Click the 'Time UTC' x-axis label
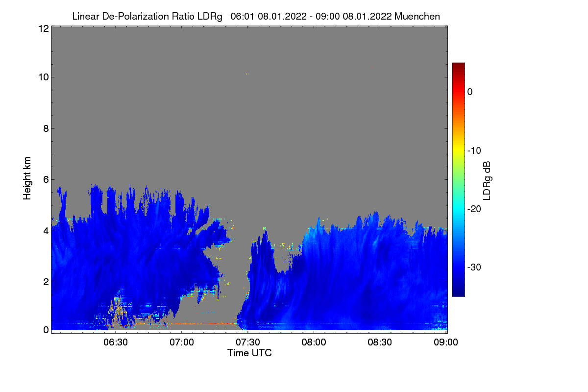 249,353
